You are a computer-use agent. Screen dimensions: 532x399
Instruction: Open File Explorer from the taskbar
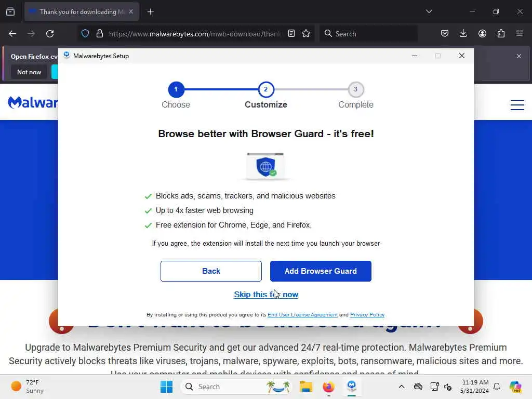(305, 387)
